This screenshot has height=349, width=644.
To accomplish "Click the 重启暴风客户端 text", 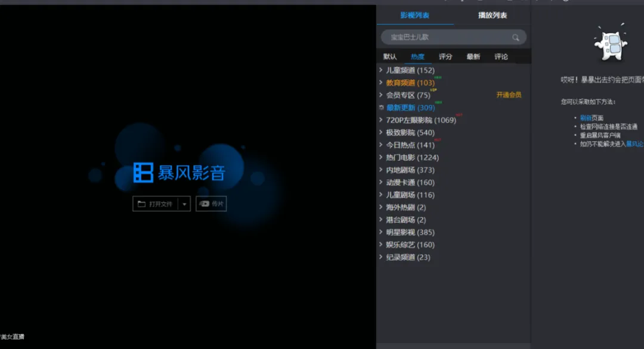I will click(600, 135).
